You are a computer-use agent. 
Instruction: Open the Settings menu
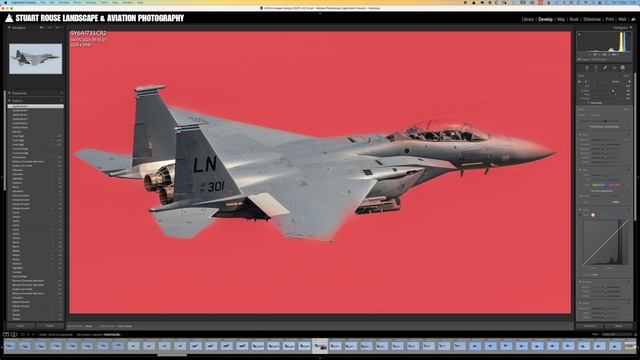(91, 2)
